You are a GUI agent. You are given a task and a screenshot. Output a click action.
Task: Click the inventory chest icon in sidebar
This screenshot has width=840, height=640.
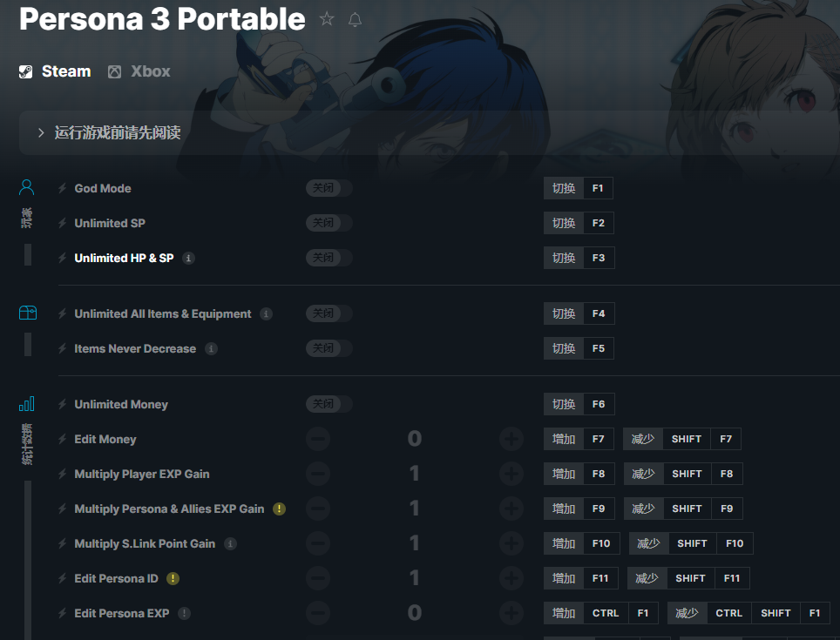[27, 313]
